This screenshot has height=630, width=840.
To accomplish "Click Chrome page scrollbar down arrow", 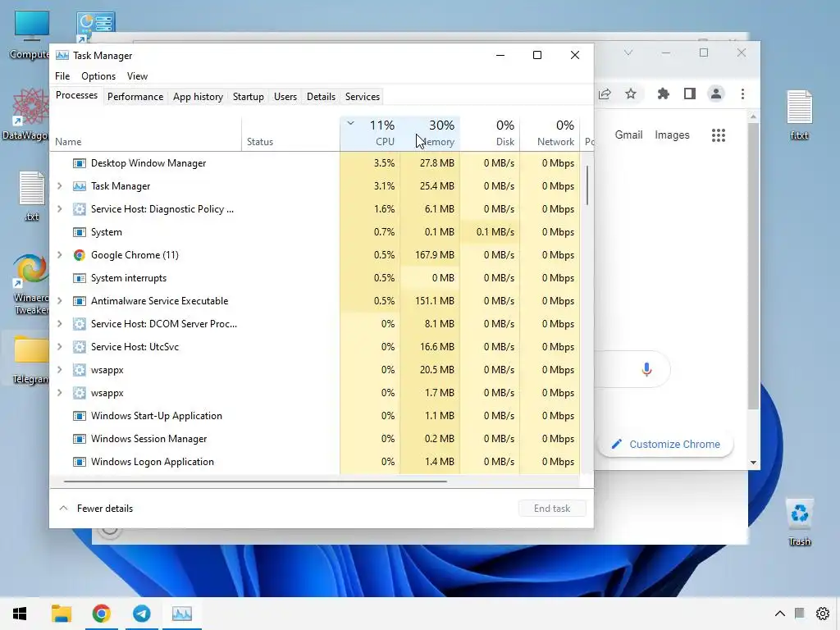I will coord(753,463).
